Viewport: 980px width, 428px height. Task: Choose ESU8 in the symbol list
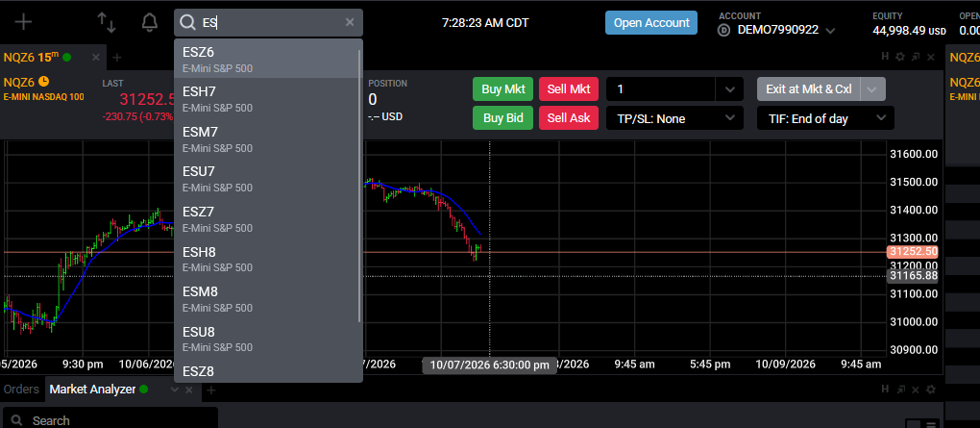coord(267,338)
